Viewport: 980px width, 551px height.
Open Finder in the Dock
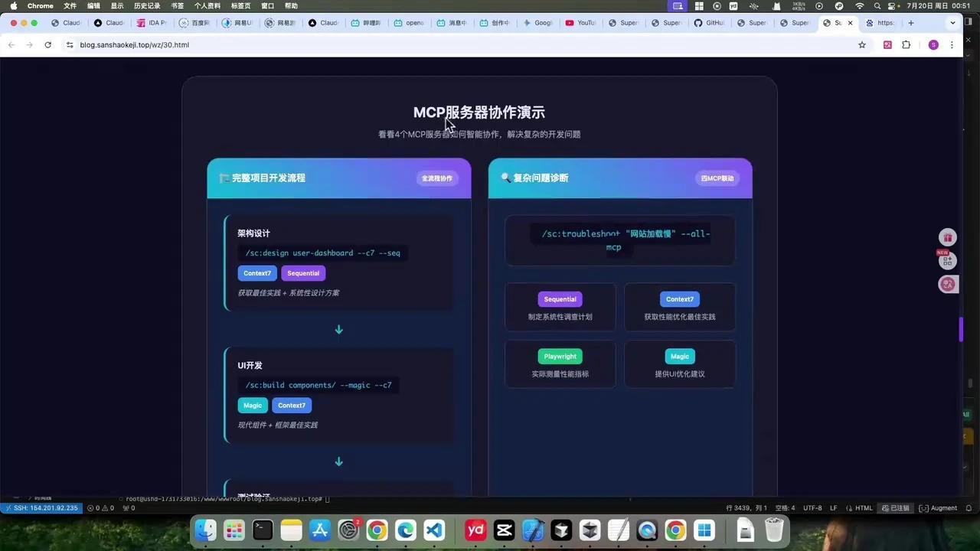point(205,530)
